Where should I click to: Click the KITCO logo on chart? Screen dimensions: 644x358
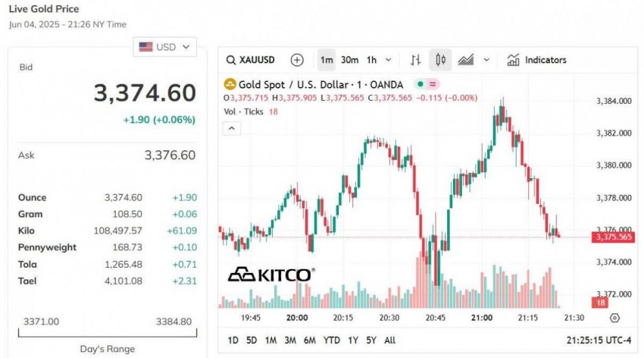click(x=270, y=275)
